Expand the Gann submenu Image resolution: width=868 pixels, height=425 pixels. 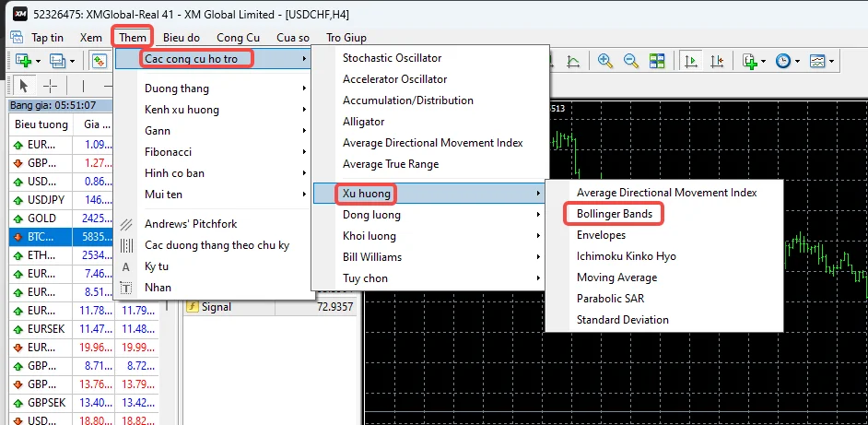click(x=213, y=131)
